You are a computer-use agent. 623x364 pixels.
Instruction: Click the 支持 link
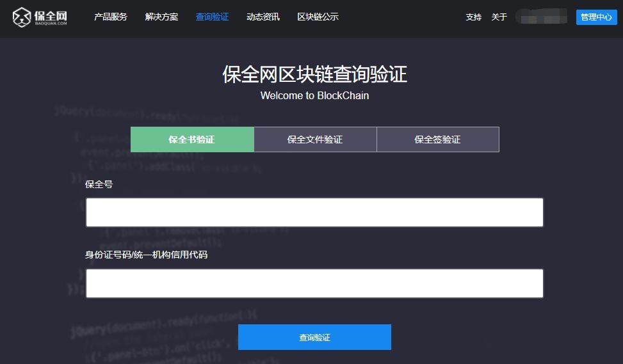tap(474, 17)
